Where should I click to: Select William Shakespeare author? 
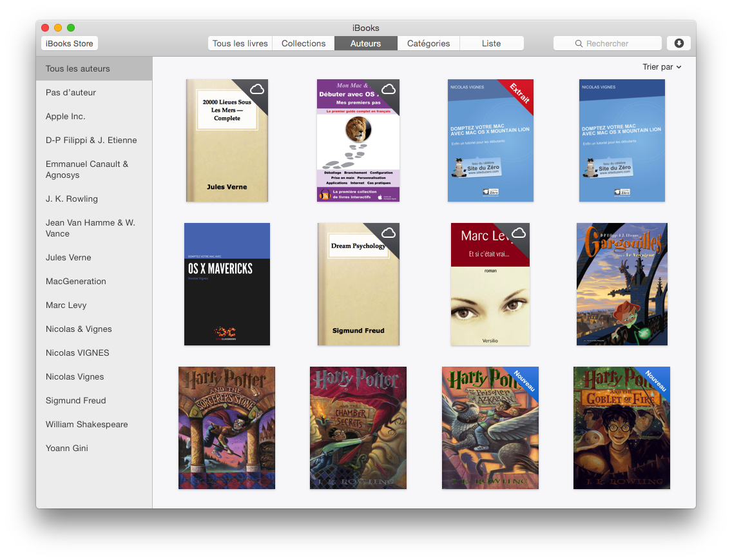click(x=94, y=424)
